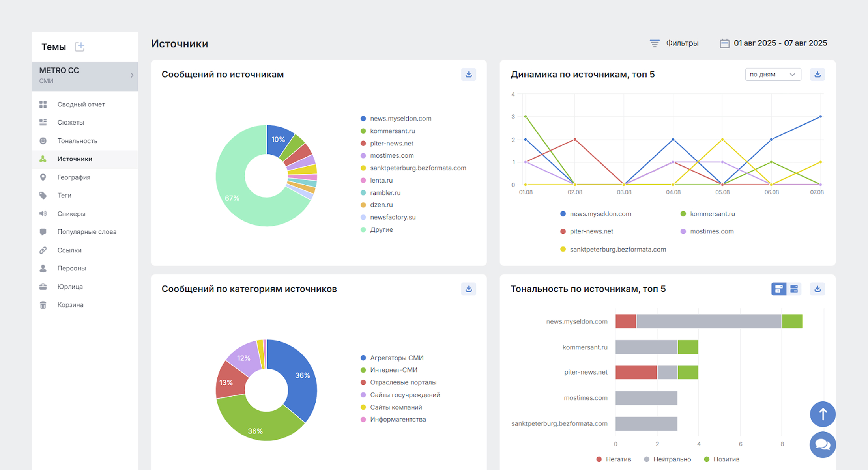Viewport: 868px width, 470px height.
Task: Open the 'по дням' grouping dropdown
Action: tap(773, 75)
